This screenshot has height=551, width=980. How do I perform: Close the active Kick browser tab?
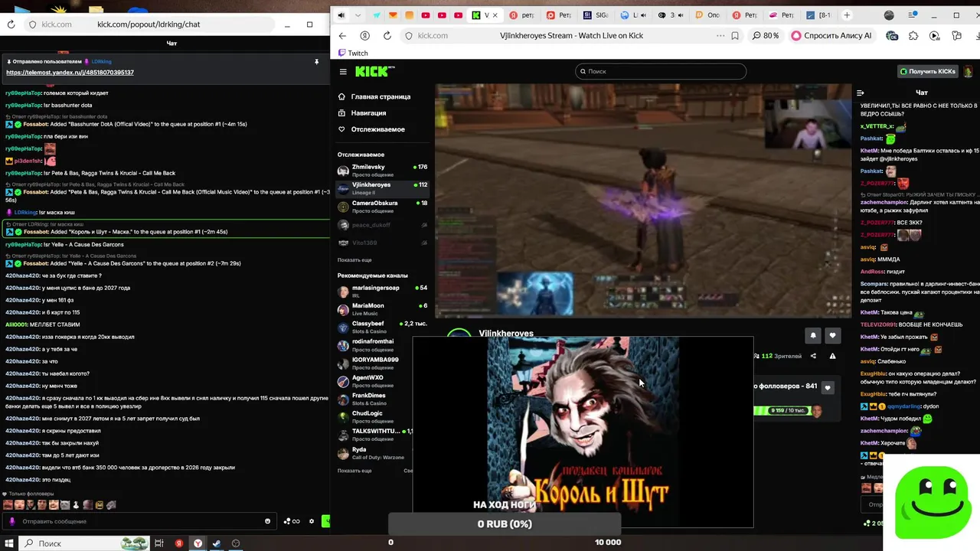click(x=494, y=15)
